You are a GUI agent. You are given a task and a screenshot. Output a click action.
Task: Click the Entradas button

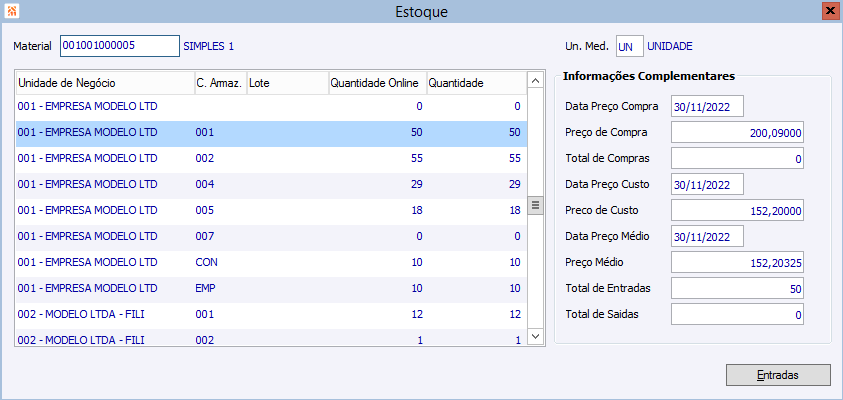[778, 375]
